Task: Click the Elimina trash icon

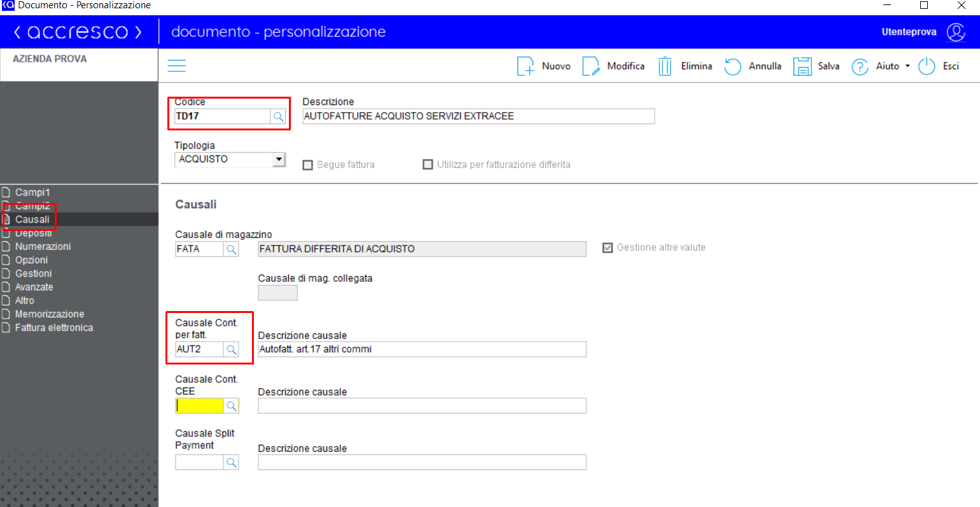Action: coord(665,66)
